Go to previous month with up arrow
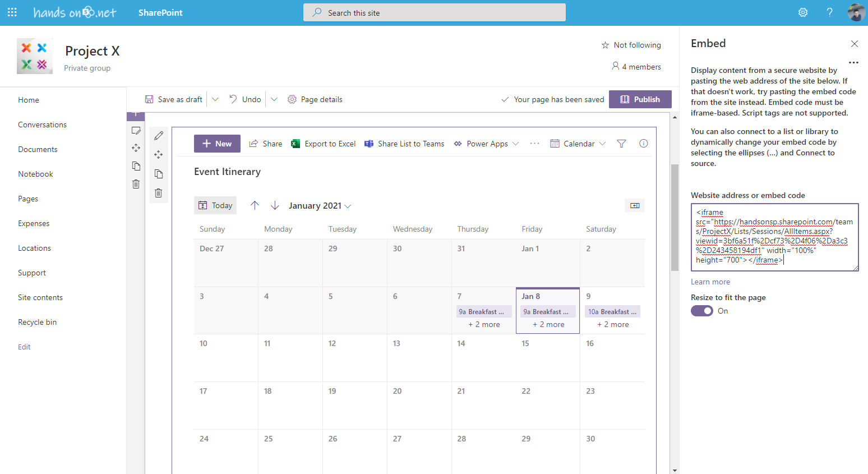This screenshot has width=868, height=474. [x=255, y=205]
